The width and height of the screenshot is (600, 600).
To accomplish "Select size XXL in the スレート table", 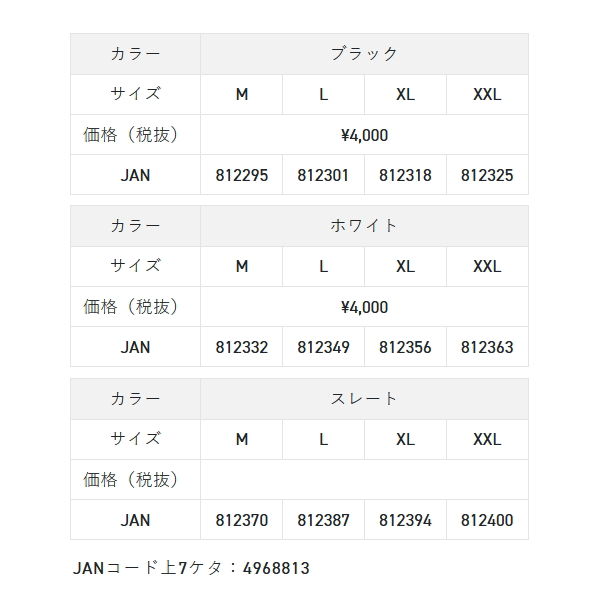I will 487,439.
